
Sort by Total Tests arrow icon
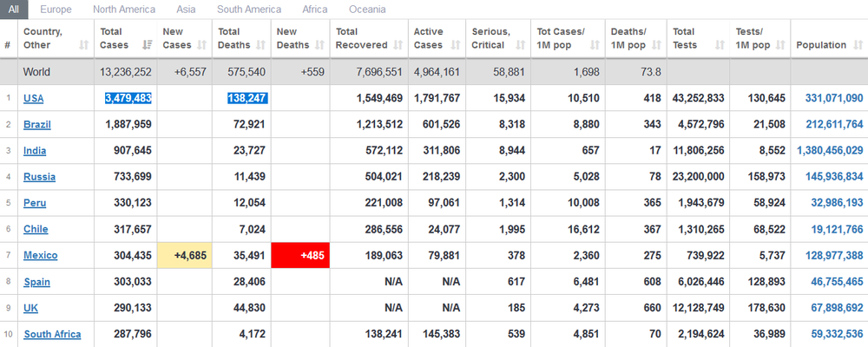(x=718, y=44)
